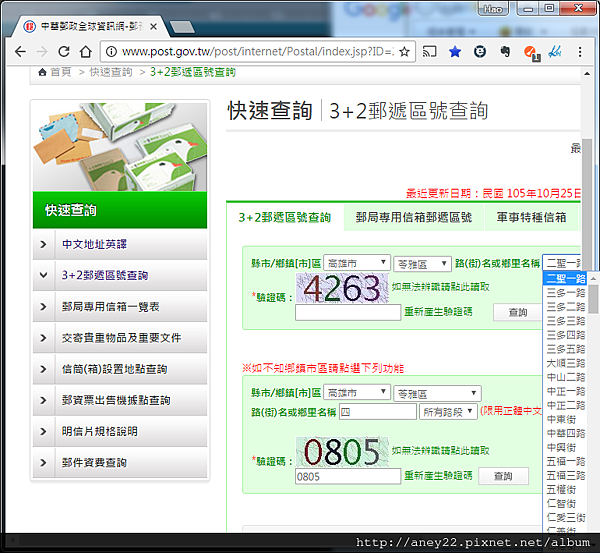Viewport: 600px width, 553px height.
Task: Reload the page with the refresh icon
Action: 64,51
